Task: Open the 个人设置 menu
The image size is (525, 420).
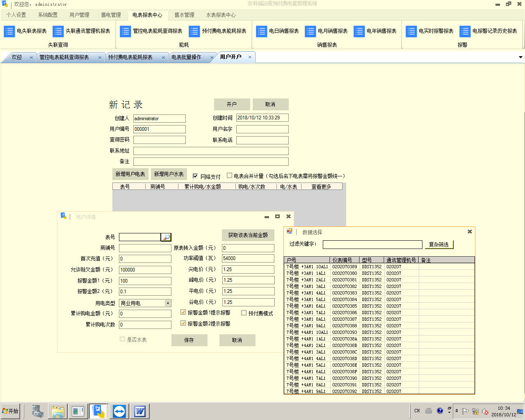Action: pos(16,15)
